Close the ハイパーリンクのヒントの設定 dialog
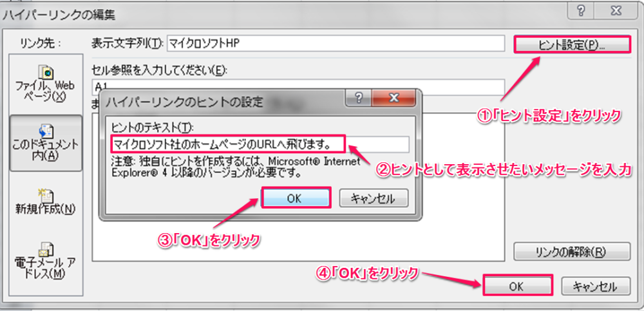The width and height of the screenshot is (644, 311). (393, 98)
